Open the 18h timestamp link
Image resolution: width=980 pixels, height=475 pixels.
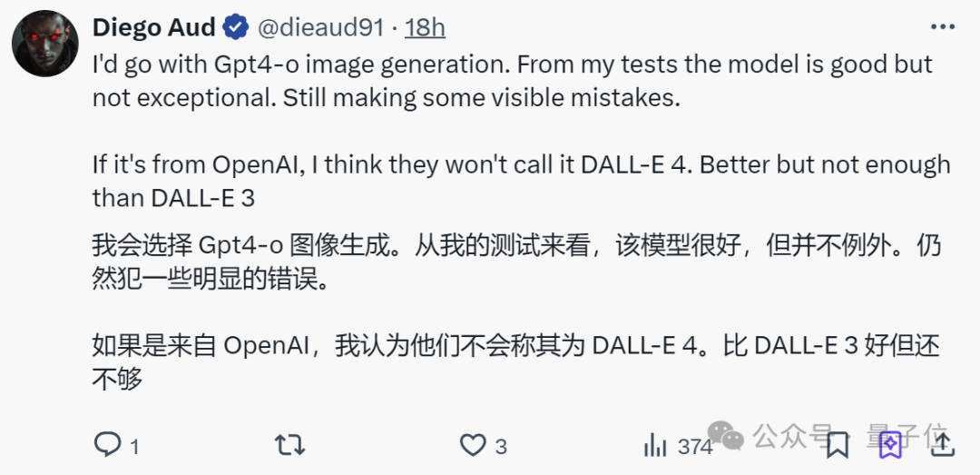tap(425, 28)
